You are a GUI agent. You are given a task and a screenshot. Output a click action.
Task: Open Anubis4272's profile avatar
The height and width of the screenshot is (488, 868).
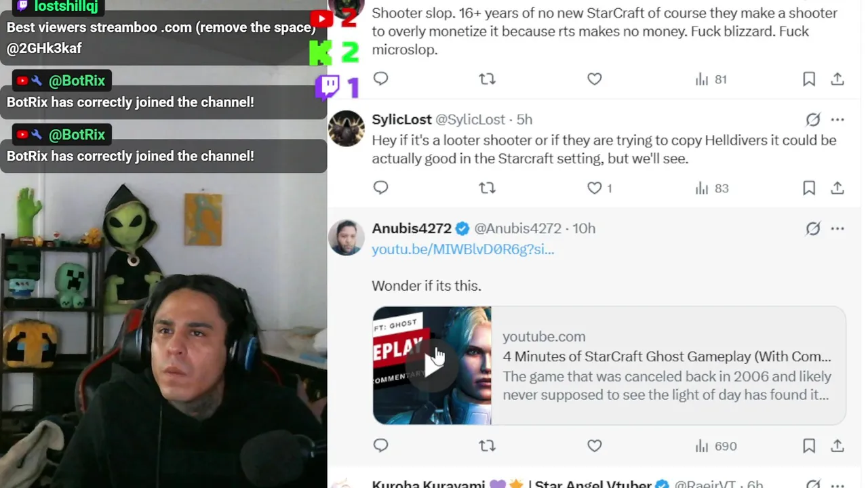pyautogui.click(x=347, y=237)
